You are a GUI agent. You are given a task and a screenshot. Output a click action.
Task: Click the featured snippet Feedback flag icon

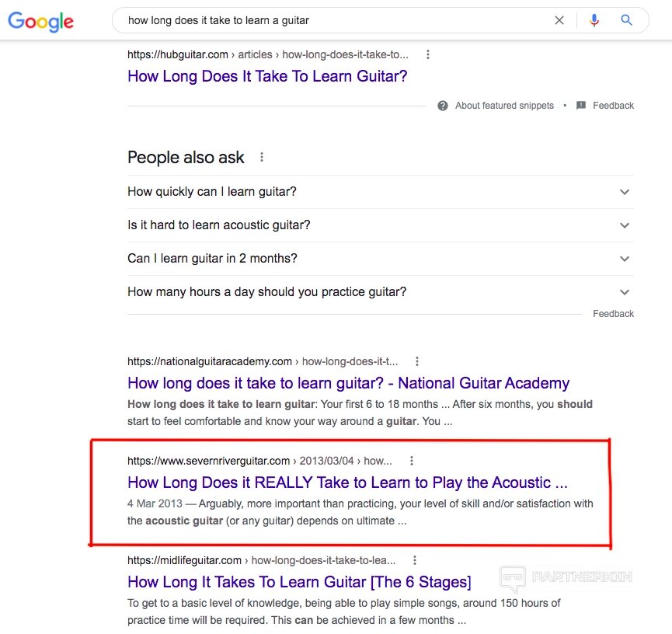tap(581, 106)
